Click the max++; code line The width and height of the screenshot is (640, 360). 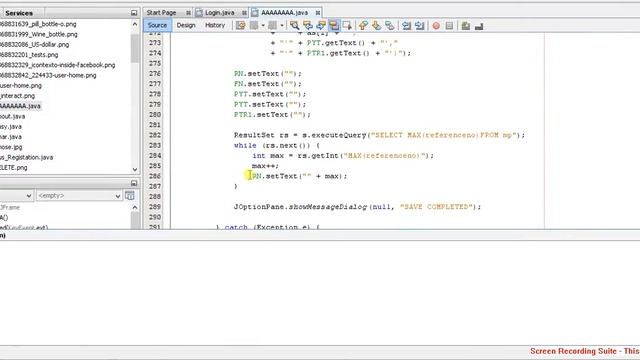(265, 166)
